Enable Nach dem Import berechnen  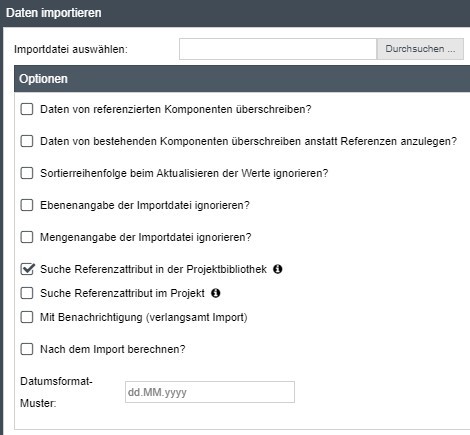click(27, 349)
